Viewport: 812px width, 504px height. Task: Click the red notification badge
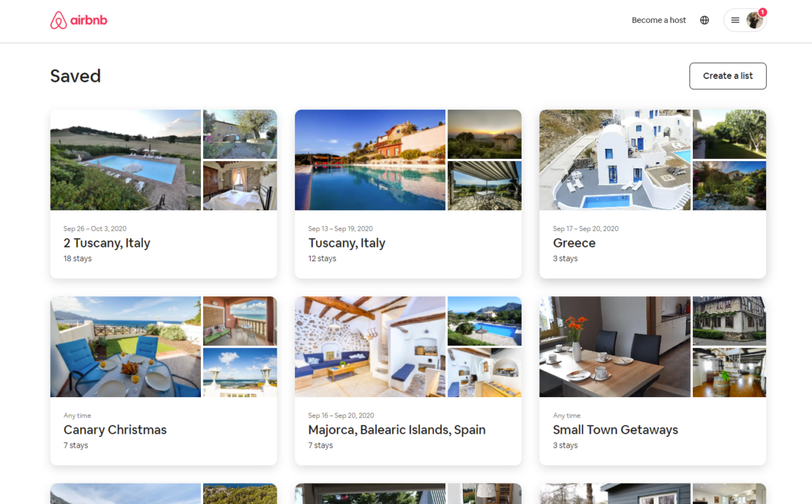[x=763, y=12]
